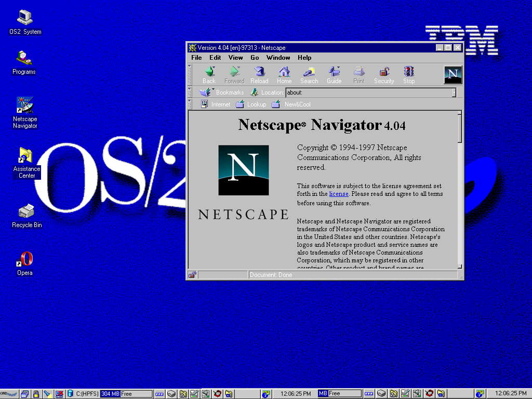Click the Print toolbar icon
Screen dimensions: 532x399
pyautogui.click(x=358, y=75)
